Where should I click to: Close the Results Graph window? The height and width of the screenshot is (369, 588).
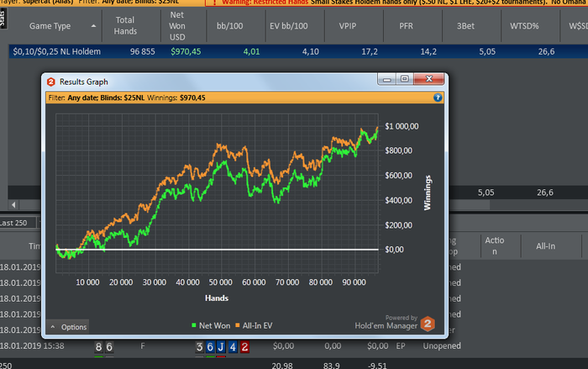[x=428, y=79]
